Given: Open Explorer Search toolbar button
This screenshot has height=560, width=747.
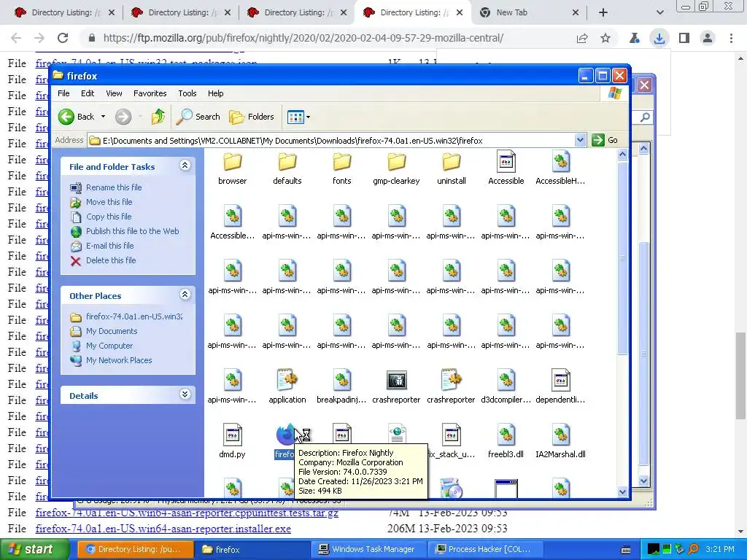Looking at the screenshot, I should click(x=198, y=117).
